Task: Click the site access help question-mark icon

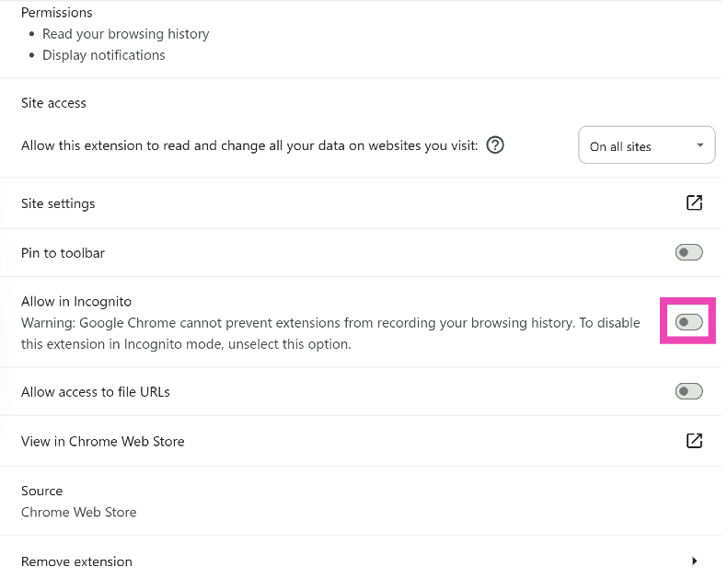Action: pyautogui.click(x=495, y=145)
